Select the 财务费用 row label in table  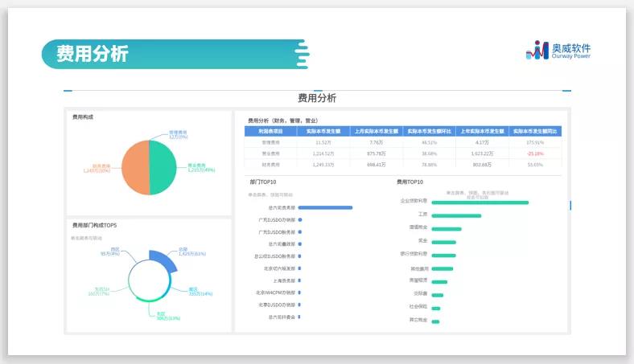(x=270, y=164)
